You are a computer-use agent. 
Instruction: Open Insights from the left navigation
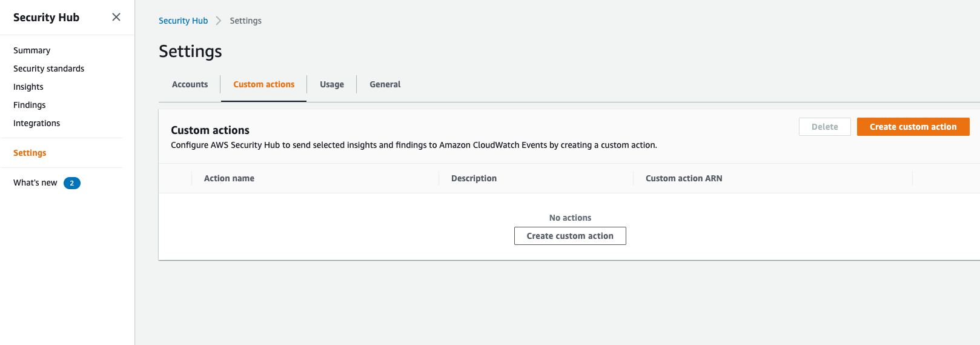tap(28, 87)
